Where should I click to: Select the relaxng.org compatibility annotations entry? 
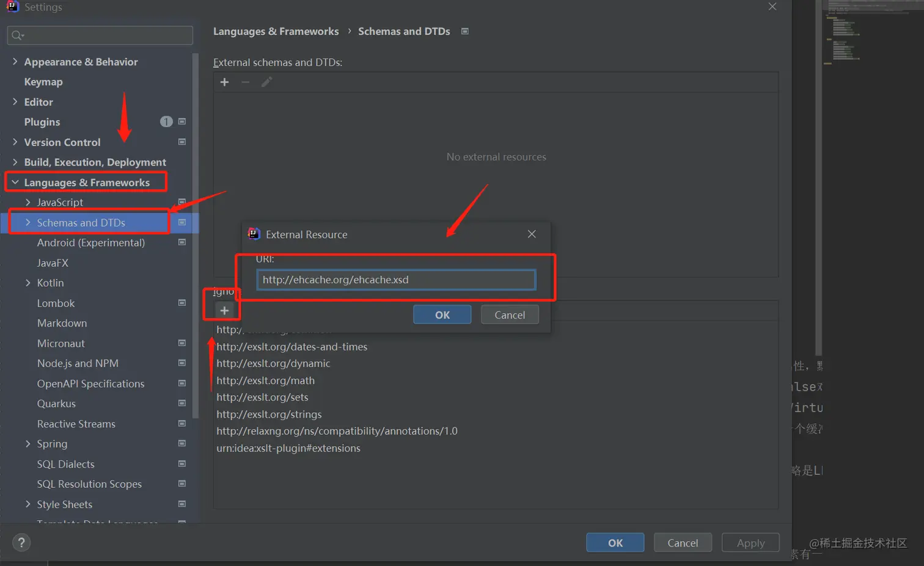pos(337,431)
